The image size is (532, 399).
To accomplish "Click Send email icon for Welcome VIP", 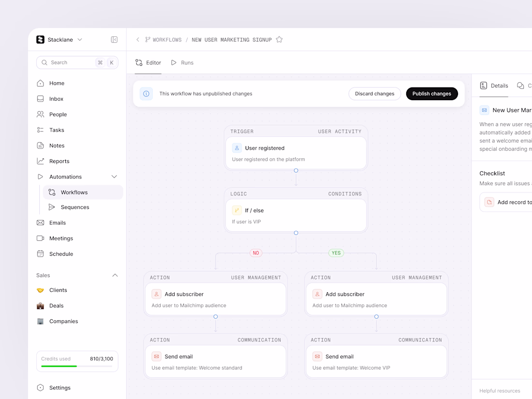I will click(317, 356).
